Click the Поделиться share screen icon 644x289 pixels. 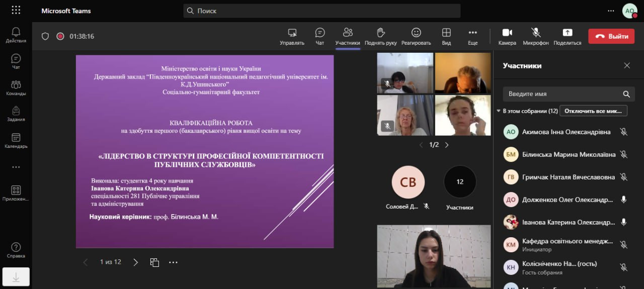point(567,33)
